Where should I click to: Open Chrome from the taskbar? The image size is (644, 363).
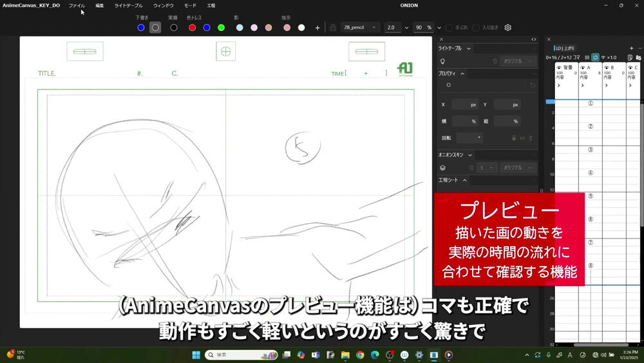pyautogui.click(x=360, y=355)
